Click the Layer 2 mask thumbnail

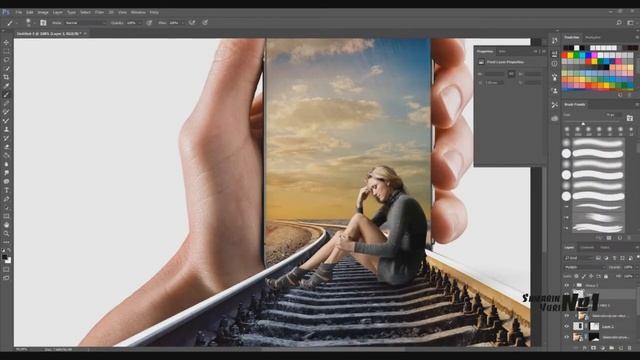coord(594,326)
